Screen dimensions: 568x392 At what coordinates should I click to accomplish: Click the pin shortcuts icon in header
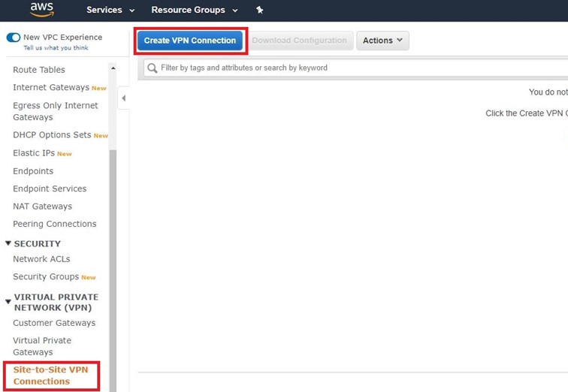pyautogui.click(x=260, y=10)
